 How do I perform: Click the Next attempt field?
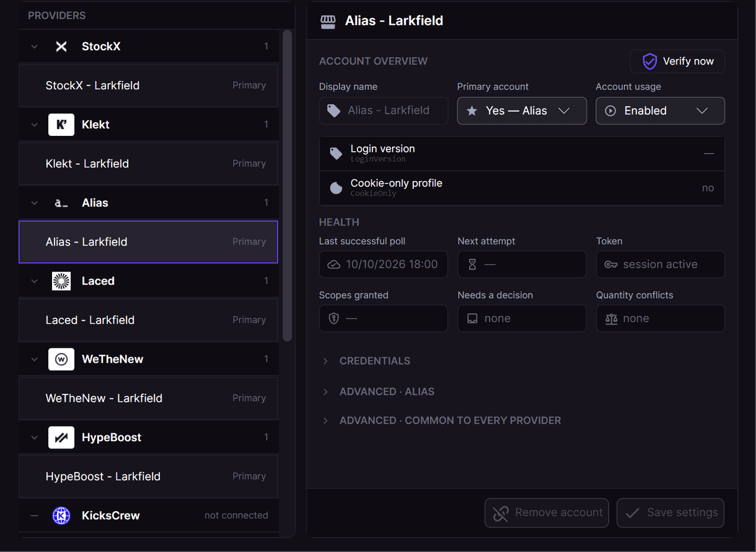point(522,264)
